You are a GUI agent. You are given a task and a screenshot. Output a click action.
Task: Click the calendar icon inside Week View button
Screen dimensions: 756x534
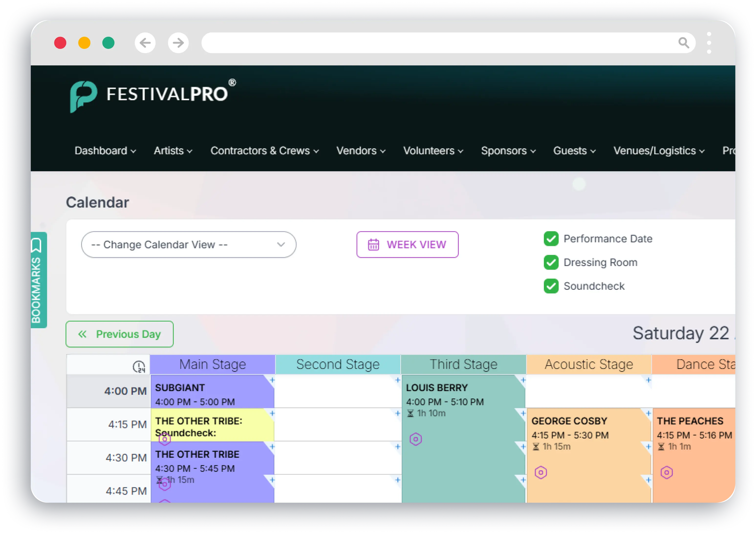click(373, 244)
